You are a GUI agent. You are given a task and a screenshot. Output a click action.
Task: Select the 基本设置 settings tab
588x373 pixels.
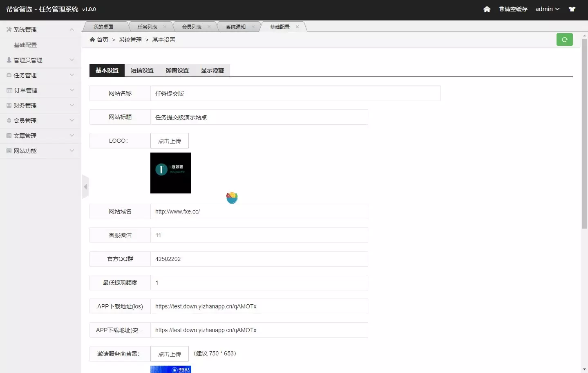[107, 70]
